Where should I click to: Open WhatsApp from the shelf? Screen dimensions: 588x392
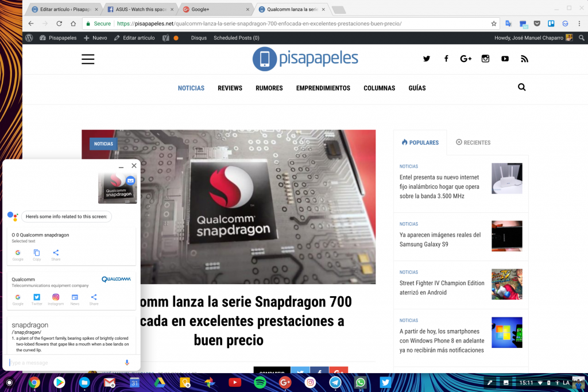click(361, 382)
